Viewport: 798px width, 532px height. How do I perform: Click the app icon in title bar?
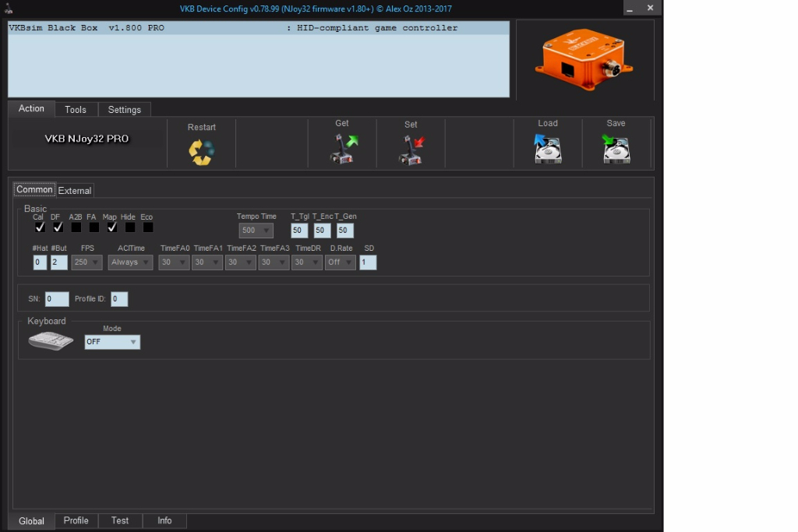click(8, 8)
